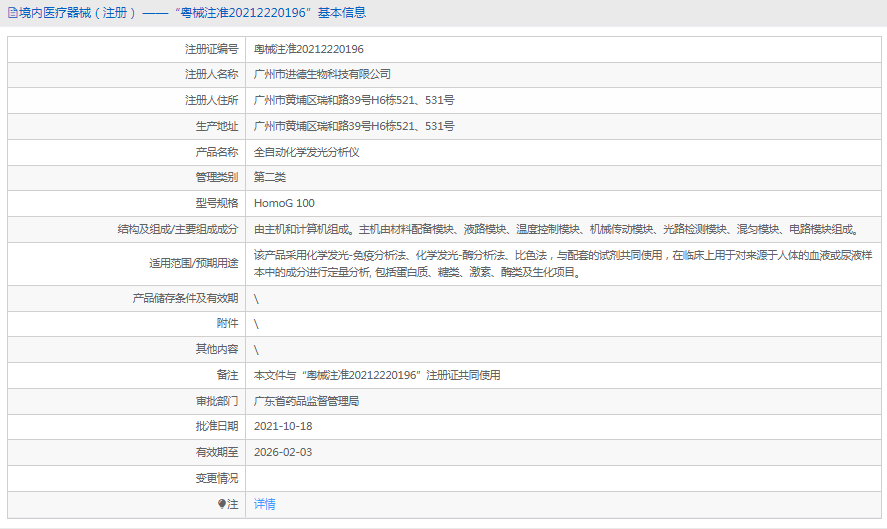This screenshot has height=529, width=887.
Task: Select product name 全自动化学发光分析仪
Action: (306, 152)
